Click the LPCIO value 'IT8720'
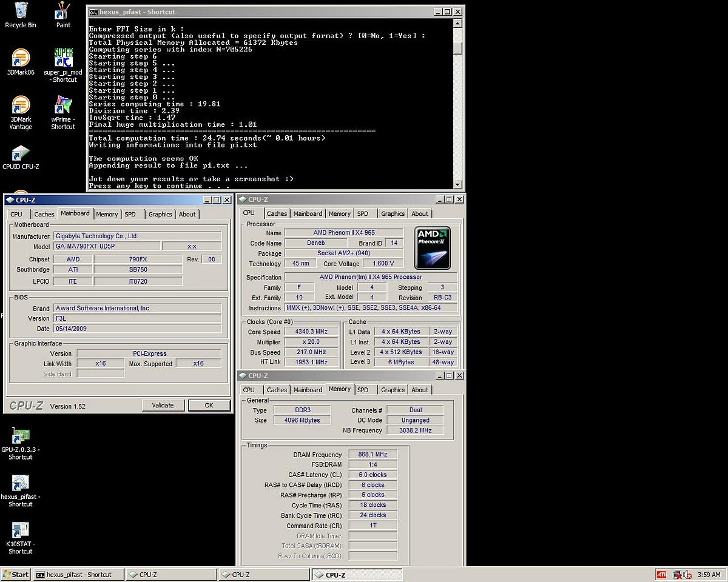 (138, 281)
